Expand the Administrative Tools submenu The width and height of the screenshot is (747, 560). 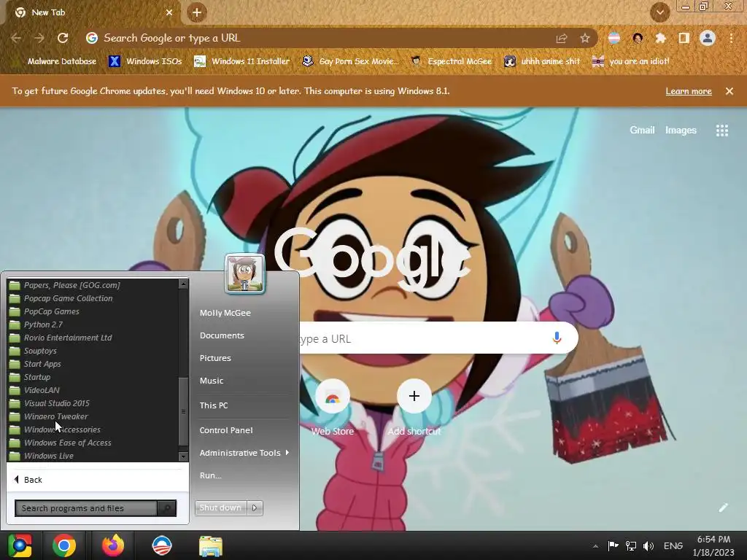(244, 453)
